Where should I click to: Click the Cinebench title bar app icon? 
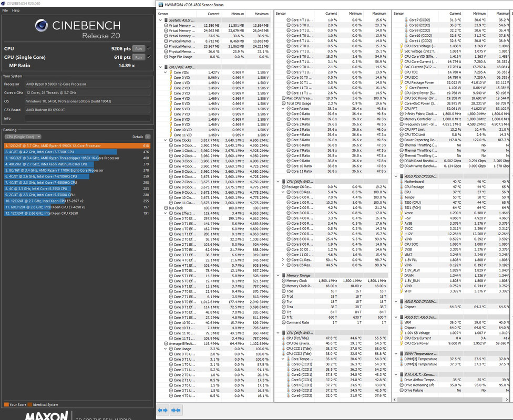pos(3,4)
